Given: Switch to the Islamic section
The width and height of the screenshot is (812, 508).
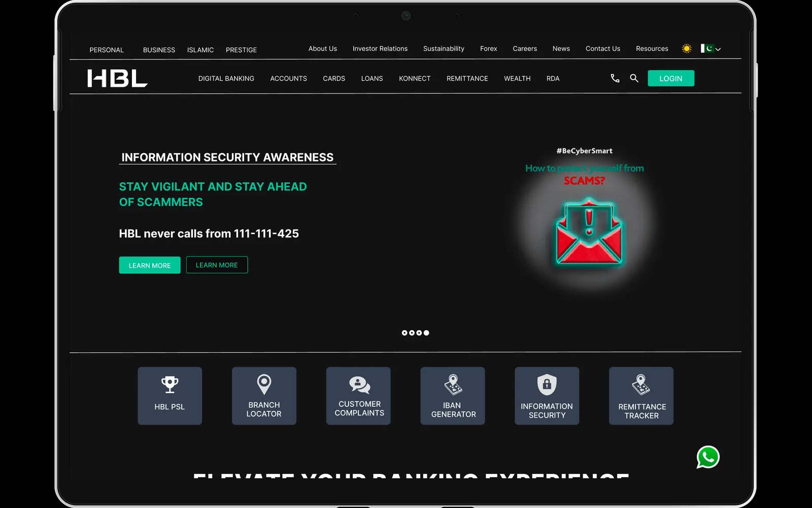Looking at the screenshot, I should tap(200, 50).
